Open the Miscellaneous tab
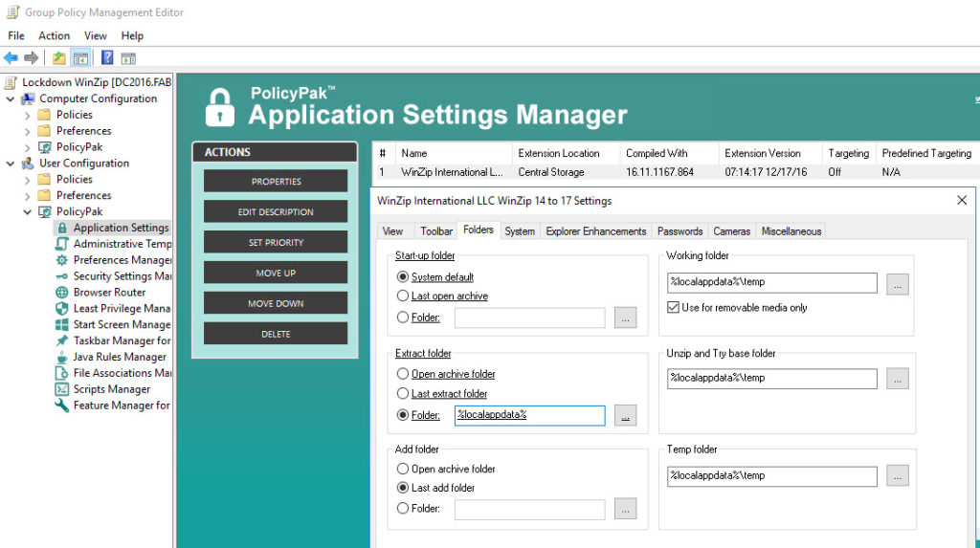The height and width of the screenshot is (548, 980). 791,231
